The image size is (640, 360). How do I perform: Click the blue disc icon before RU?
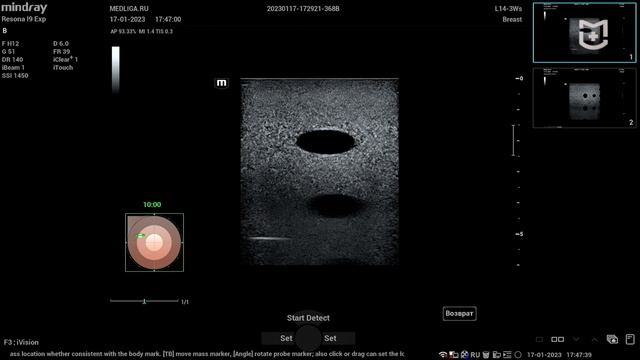464,355
